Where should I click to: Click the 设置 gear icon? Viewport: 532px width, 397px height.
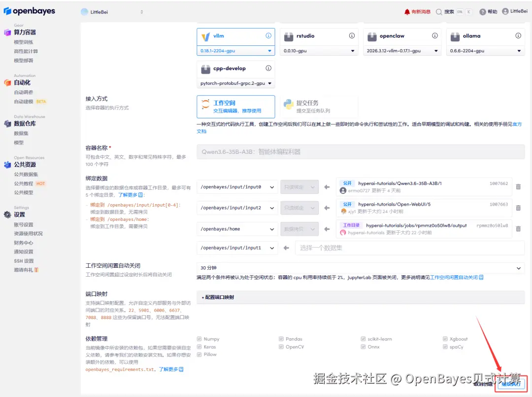click(x=7, y=215)
